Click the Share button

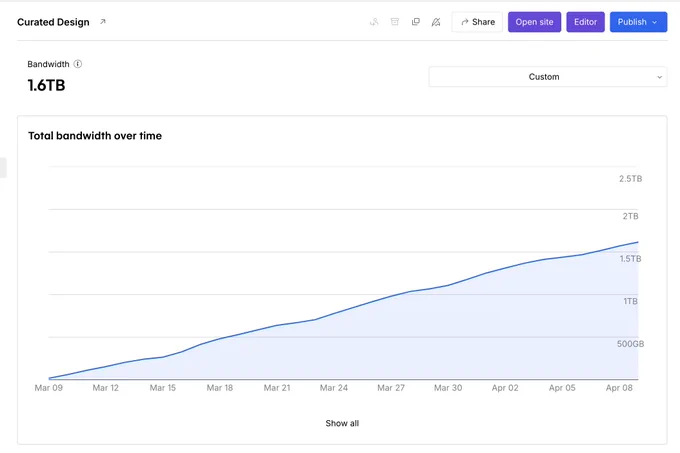[x=477, y=22]
